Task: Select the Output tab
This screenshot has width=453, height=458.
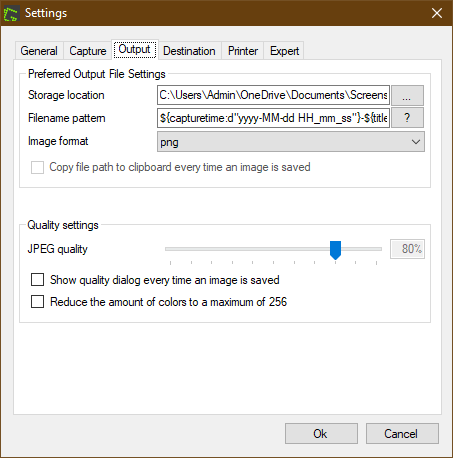Action: (135, 50)
